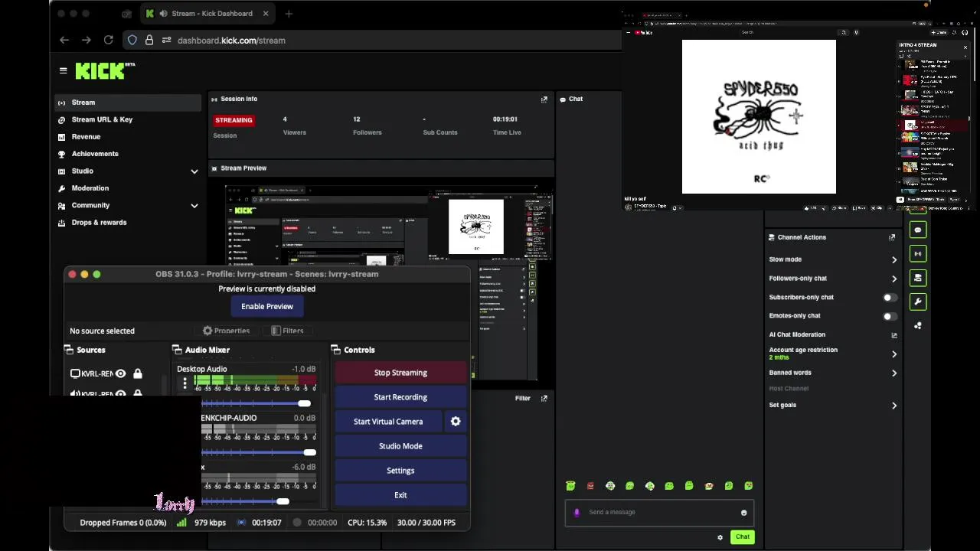Open the channel actions icon in right sidebar
Image resolution: width=980 pixels, height=551 pixels.
pos(918,278)
